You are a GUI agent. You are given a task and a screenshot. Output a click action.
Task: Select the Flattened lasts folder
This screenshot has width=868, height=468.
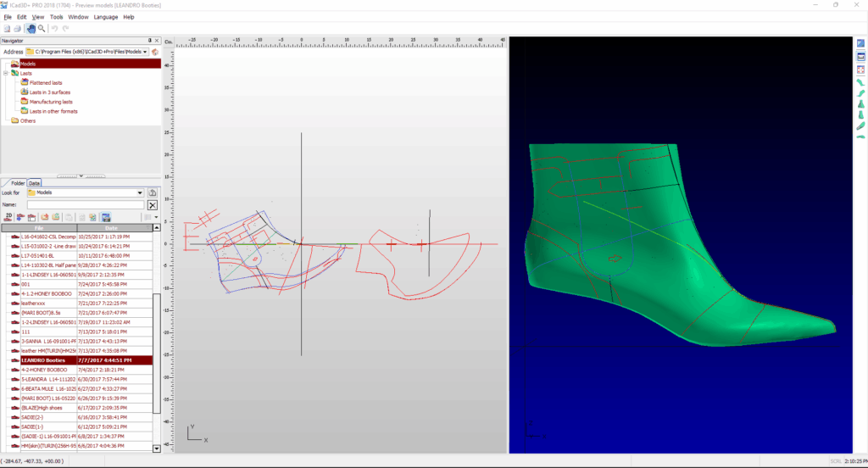click(x=45, y=82)
